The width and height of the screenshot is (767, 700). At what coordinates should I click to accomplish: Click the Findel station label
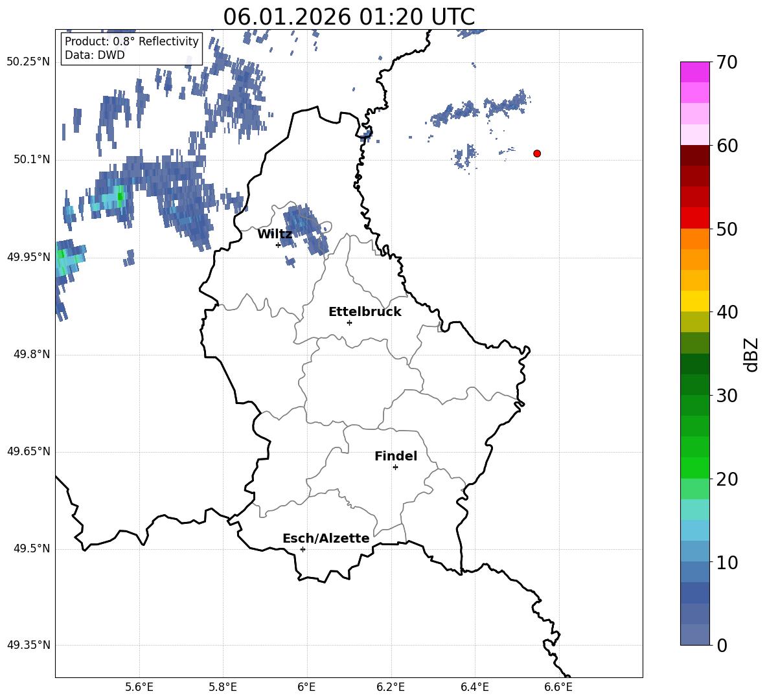click(396, 456)
